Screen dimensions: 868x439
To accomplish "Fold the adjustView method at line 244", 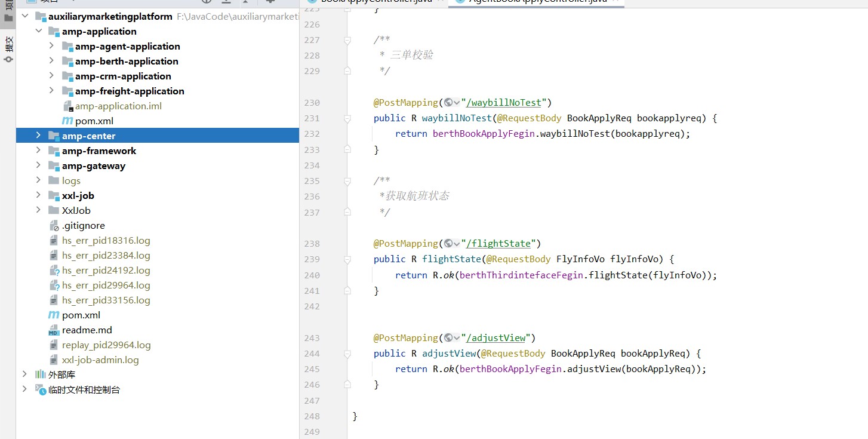I will click(x=347, y=354).
